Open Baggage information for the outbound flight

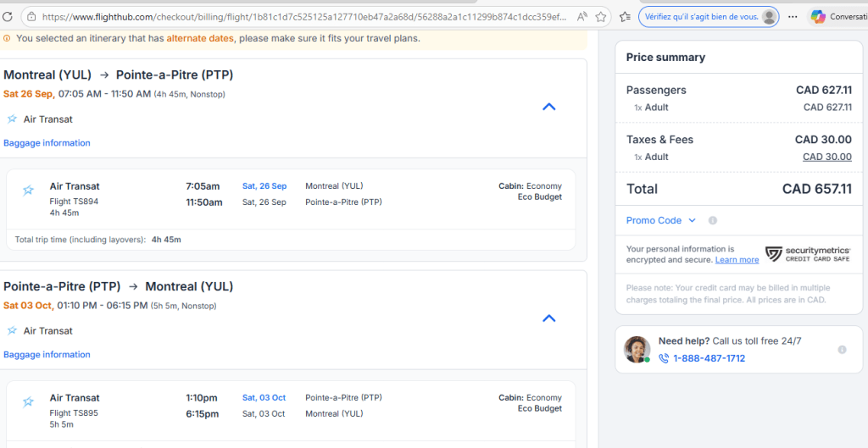pyautogui.click(x=47, y=143)
